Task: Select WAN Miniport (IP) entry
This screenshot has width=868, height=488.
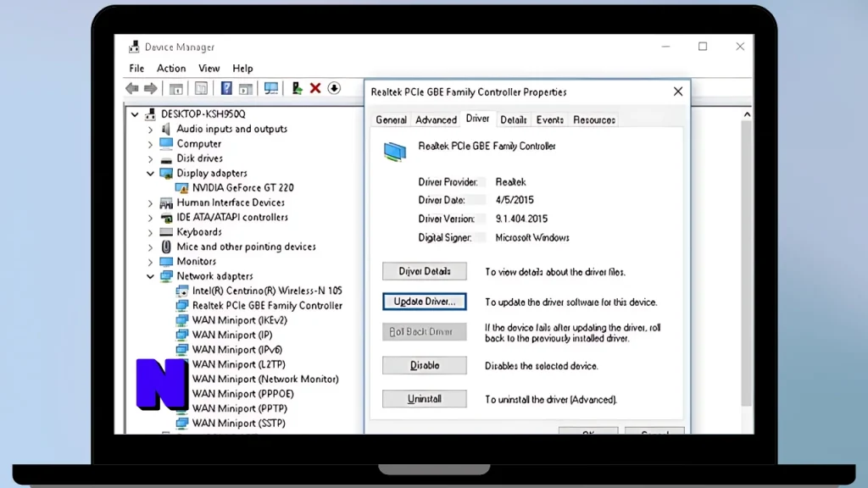Action: point(232,335)
